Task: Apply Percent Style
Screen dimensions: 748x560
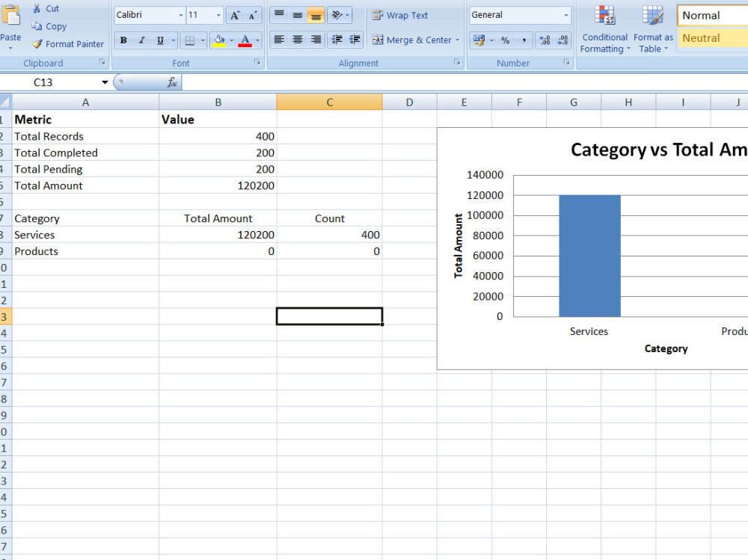Action: pyautogui.click(x=505, y=40)
